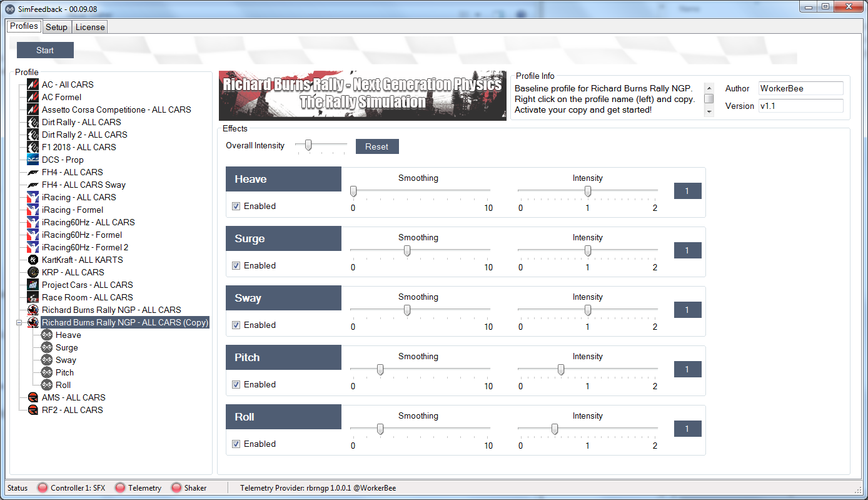Viewport: 868px width, 500px height.
Task: Click the Dirt Rally 2 profile icon
Action: point(33,135)
